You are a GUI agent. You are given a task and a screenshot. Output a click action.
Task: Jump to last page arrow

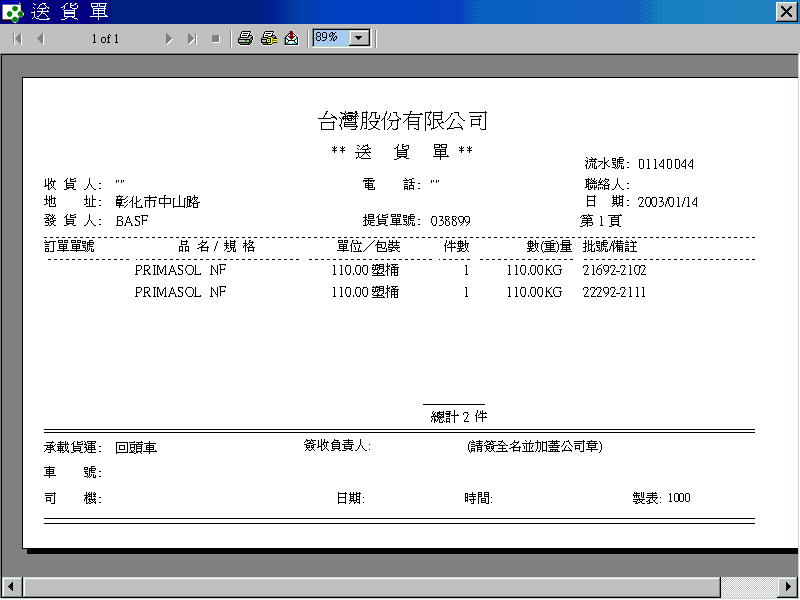click(x=192, y=39)
